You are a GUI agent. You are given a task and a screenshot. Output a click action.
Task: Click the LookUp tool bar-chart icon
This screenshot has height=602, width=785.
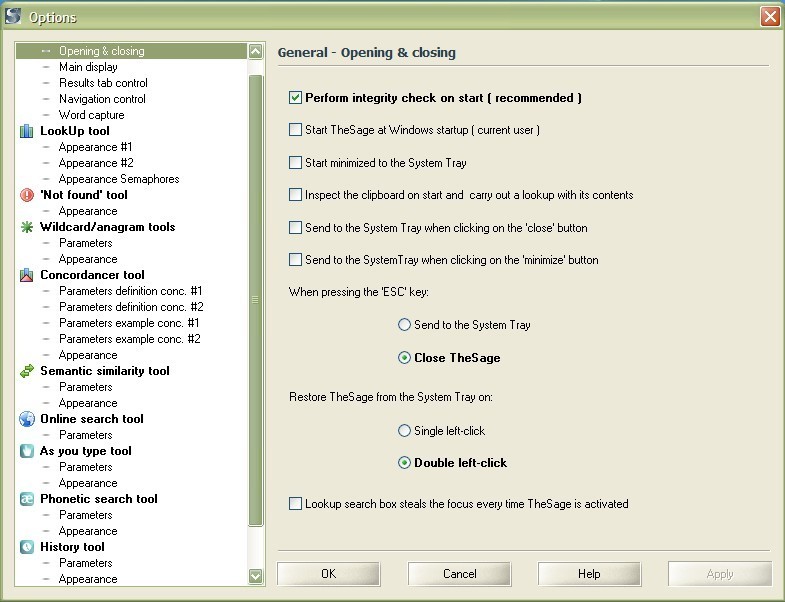pyautogui.click(x=27, y=131)
